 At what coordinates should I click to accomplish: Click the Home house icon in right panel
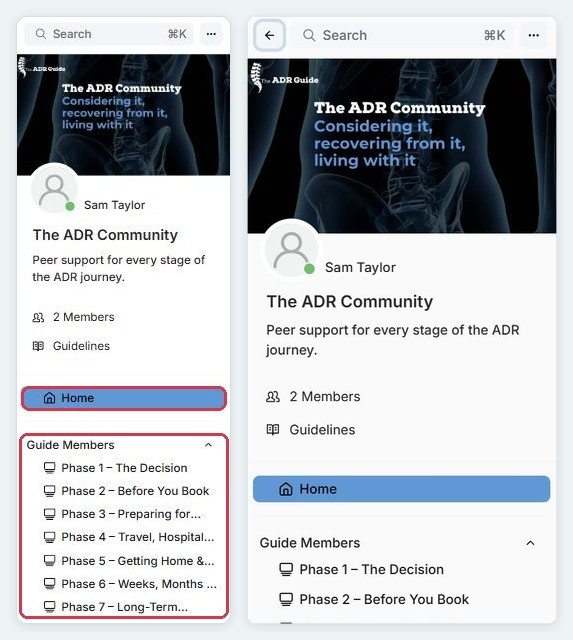[286, 489]
